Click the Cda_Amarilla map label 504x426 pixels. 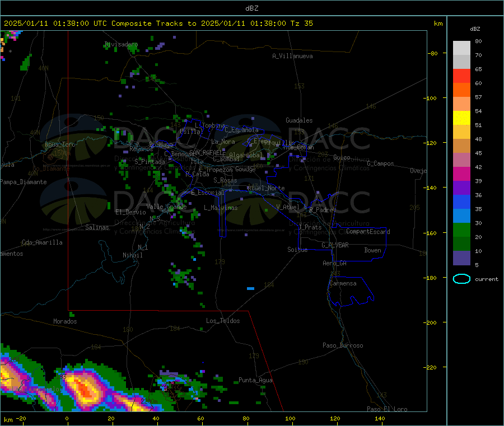click(42, 242)
